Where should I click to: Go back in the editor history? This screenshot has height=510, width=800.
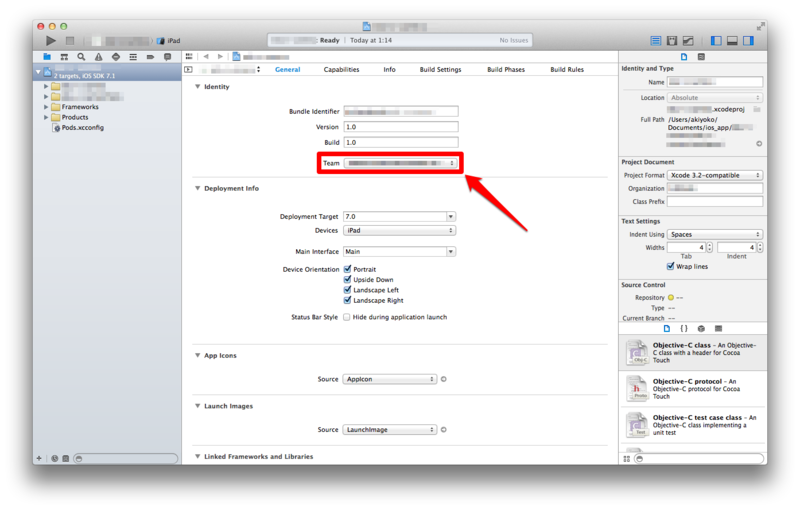(x=206, y=57)
